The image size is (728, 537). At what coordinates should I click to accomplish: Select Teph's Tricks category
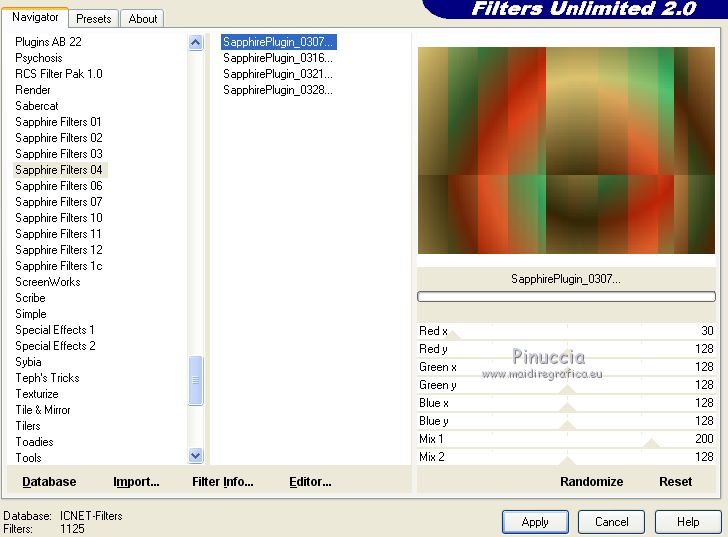pyautogui.click(x=47, y=378)
